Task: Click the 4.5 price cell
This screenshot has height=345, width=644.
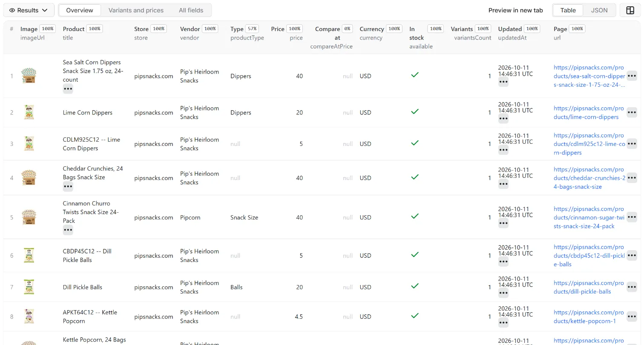Action: pyautogui.click(x=299, y=316)
